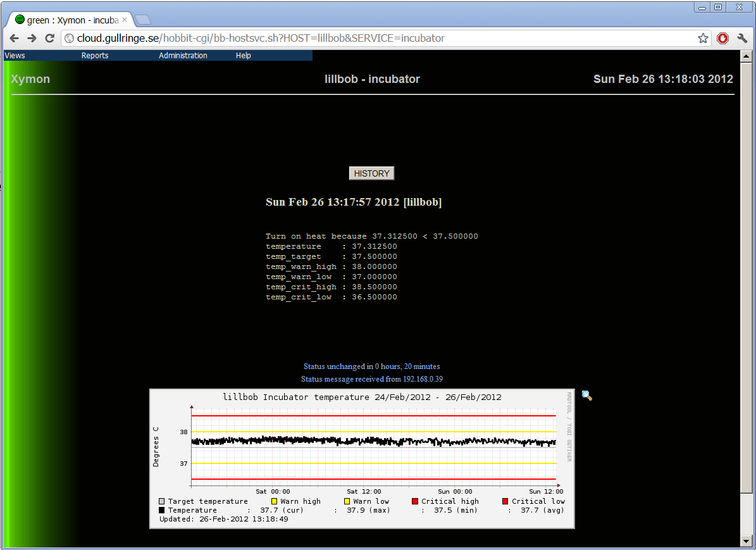The width and height of the screenshot is (756, 550).
Task: Click the 'temperature : 37.312500' line
Action: (332, 247)
